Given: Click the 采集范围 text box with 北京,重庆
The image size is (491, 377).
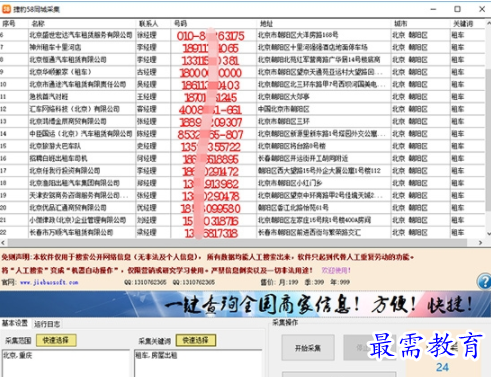Looking at the screenshot, I should click(66, 363).
